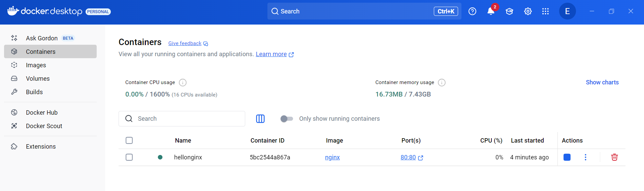
Task: Stop the hellonginx container
Action: click(x=567, y=157)
